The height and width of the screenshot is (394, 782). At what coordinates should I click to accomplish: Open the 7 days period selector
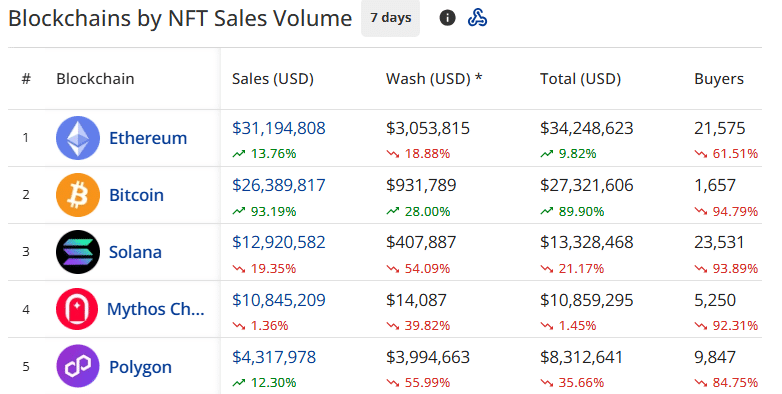391,18
